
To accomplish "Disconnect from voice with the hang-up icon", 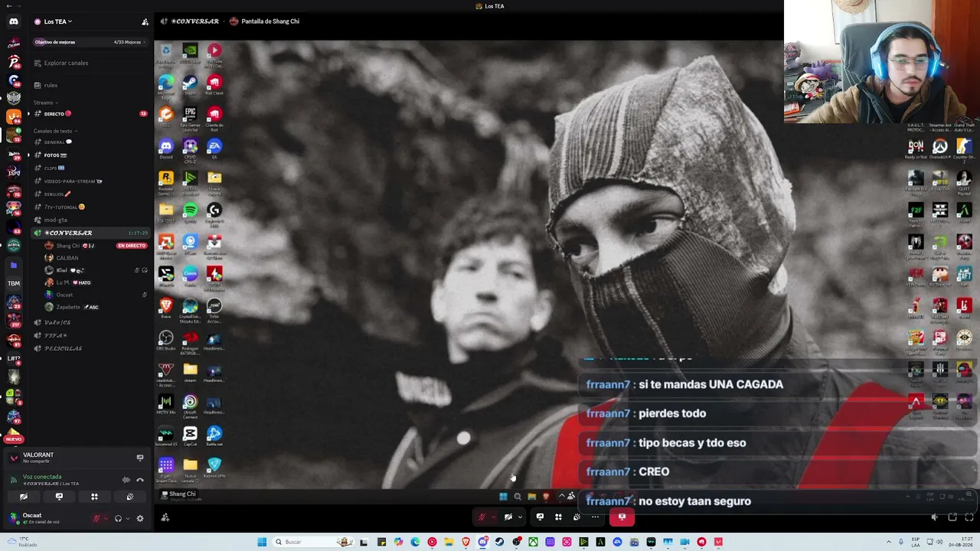I will coord(140,480).
